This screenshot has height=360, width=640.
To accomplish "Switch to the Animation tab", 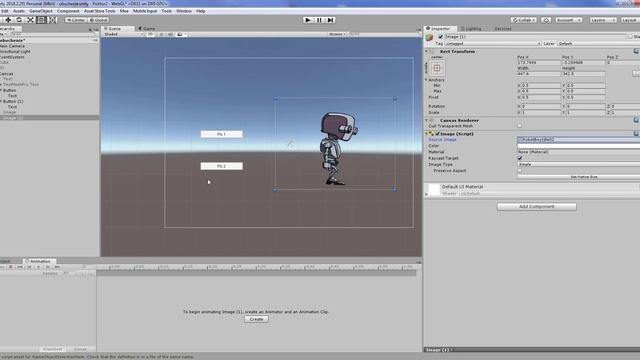I will point(38,261).
